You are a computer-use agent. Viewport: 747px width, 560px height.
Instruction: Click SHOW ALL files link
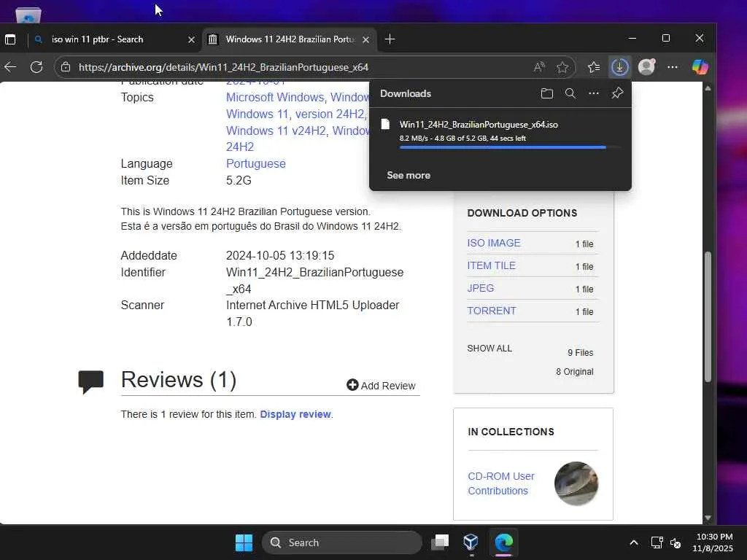[489, 349]
